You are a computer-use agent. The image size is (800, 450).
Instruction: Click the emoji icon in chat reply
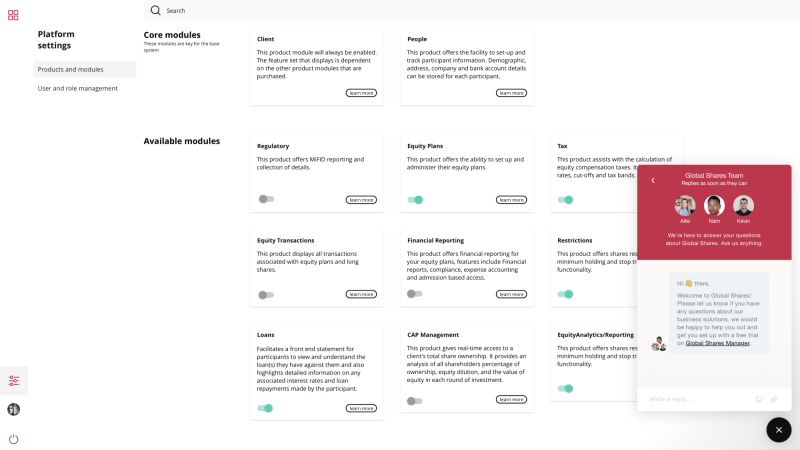759,399
